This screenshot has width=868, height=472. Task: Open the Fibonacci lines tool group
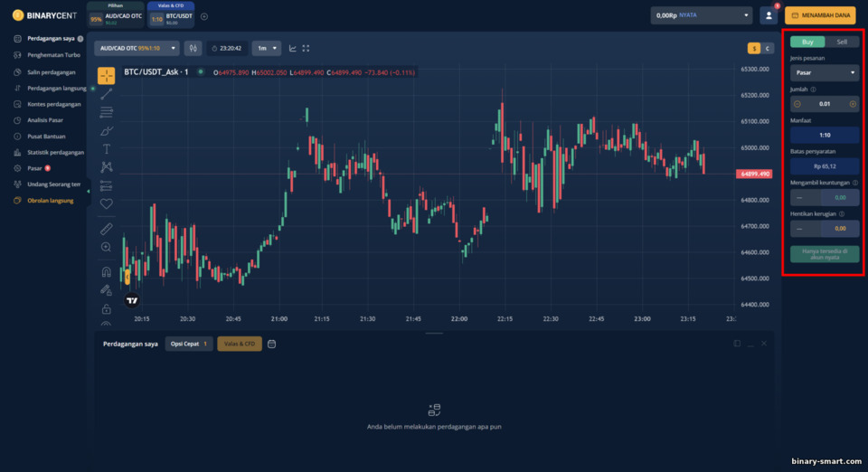107,112
